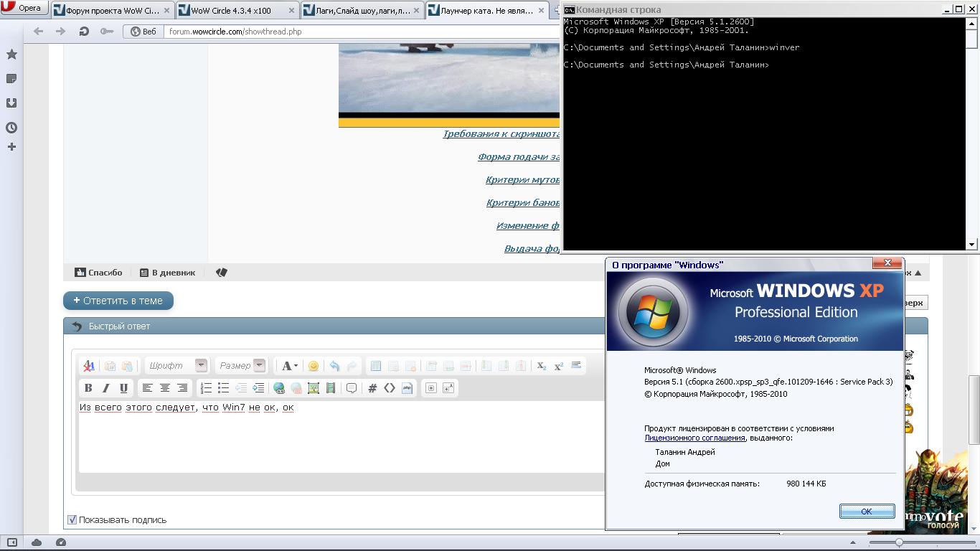
Task: Switch to the Лаги, Слайд шоу tab
Action: coord(362,11)
